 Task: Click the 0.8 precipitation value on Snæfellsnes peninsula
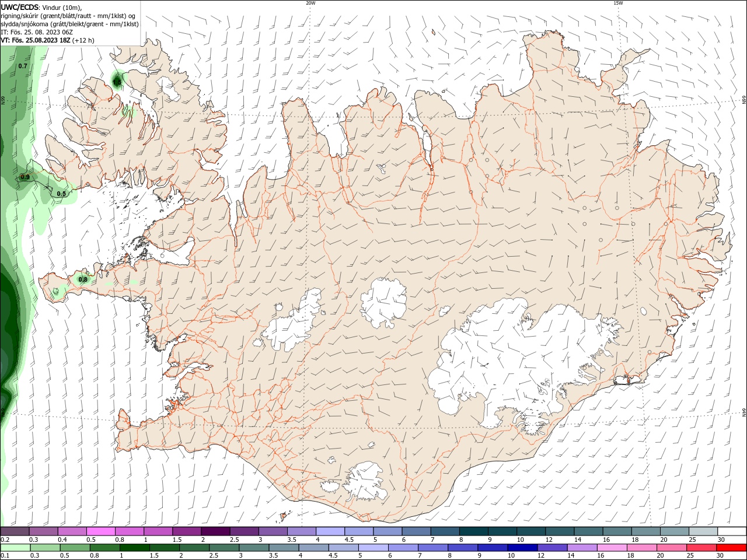click(83, 279)
